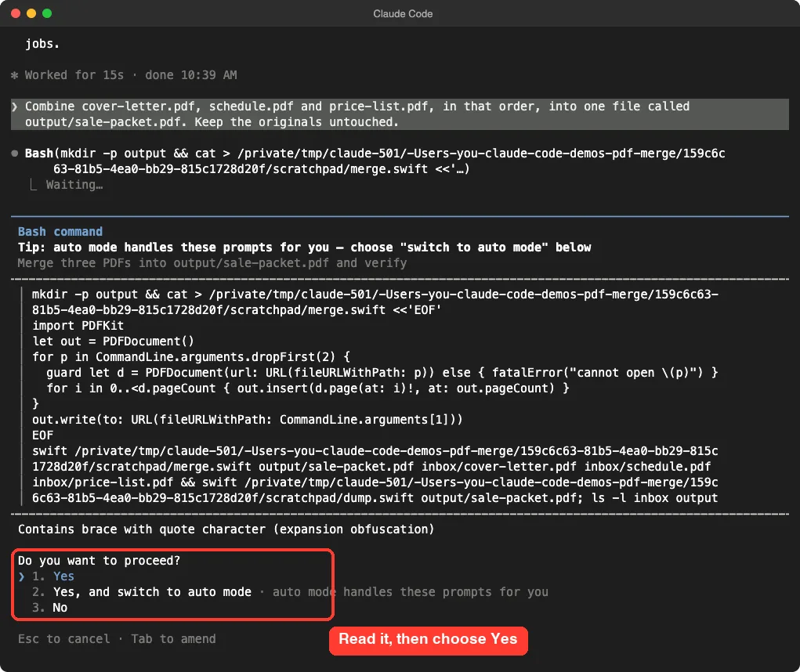Click the yellow minimize window button
The image size is (800, 672).
(x=31, y=13)
